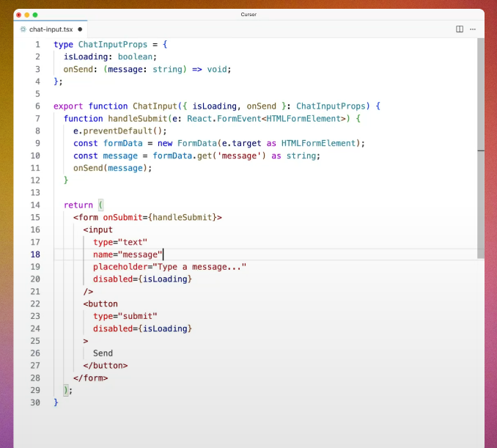
Task: Click 'React.FormEvent' type on line 7
Action: pyautogui.click(x=224, y=119)
